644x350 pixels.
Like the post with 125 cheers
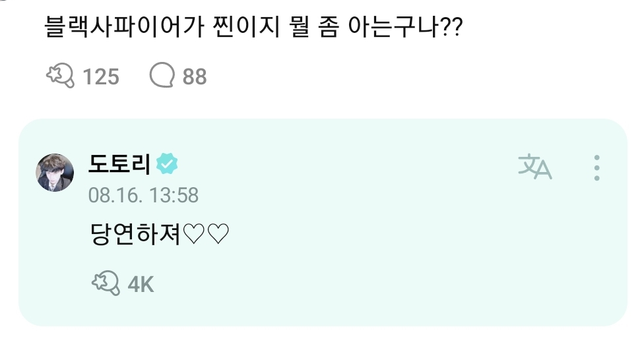click(x=60, y=76)
